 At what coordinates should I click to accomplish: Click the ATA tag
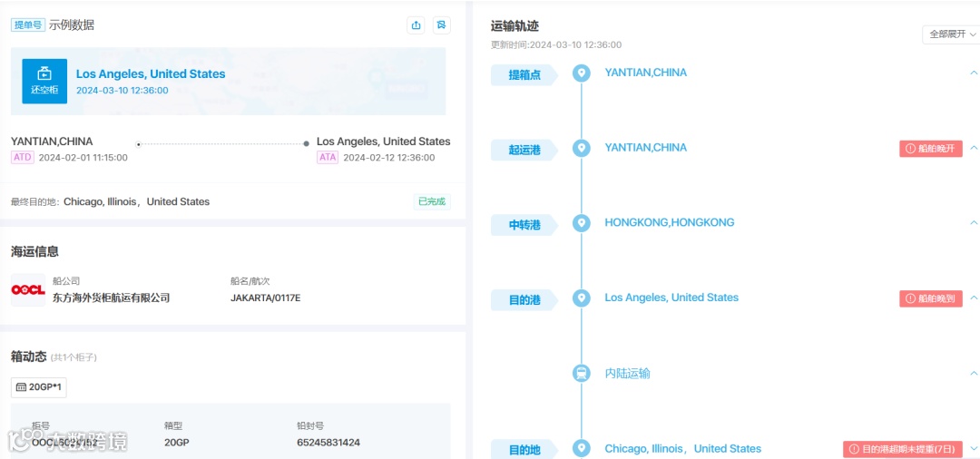pos(328,157)
